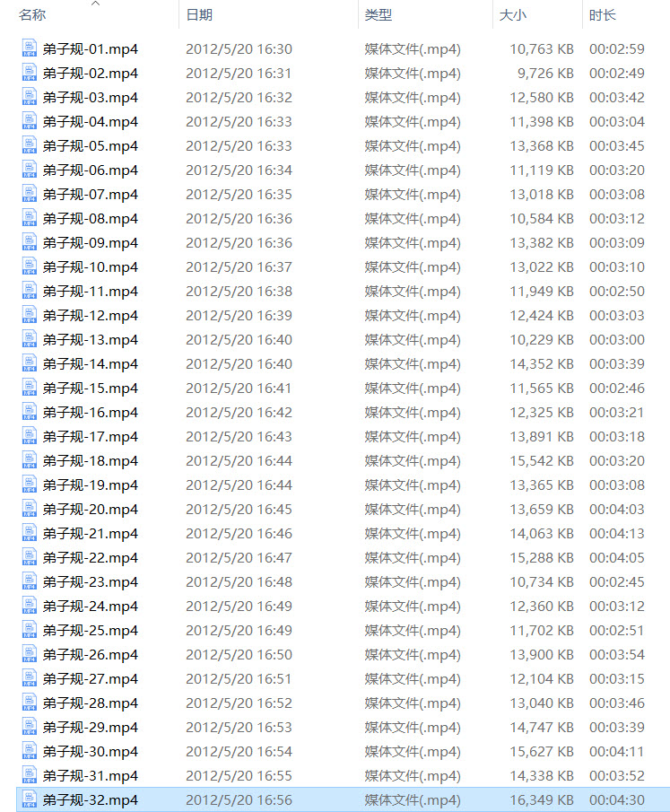
Task: Select the MP4 icon for 弟子规-17.mp4
Action: point(29,436)
